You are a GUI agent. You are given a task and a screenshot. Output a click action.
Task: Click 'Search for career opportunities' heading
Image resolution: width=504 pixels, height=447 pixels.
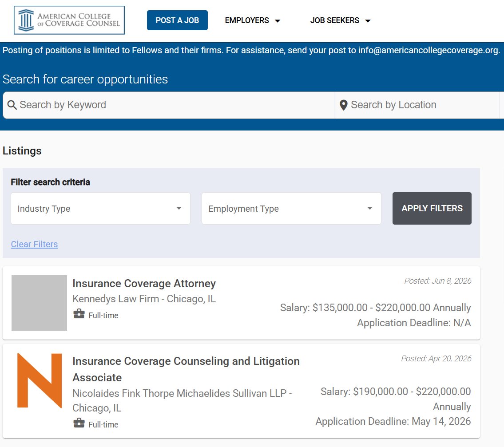(85, 79)
